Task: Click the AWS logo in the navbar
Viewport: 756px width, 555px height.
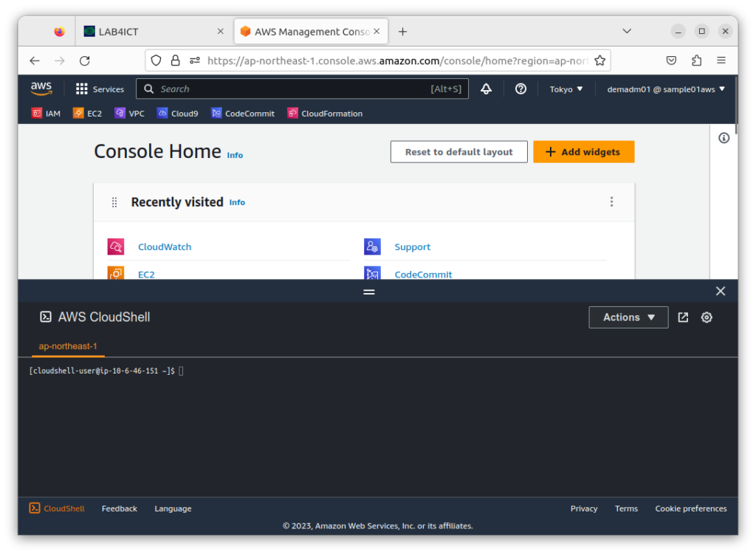Action: pos(41,89)
